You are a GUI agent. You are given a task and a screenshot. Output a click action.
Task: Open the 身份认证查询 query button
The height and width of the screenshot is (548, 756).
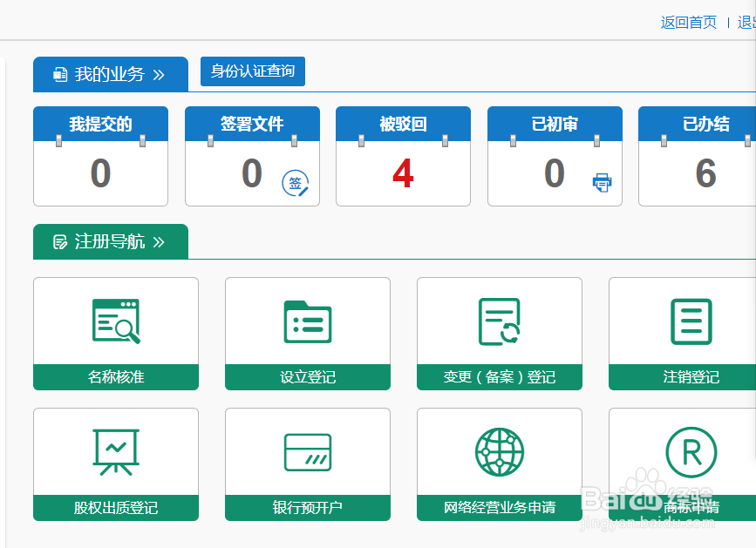[252, 71]
